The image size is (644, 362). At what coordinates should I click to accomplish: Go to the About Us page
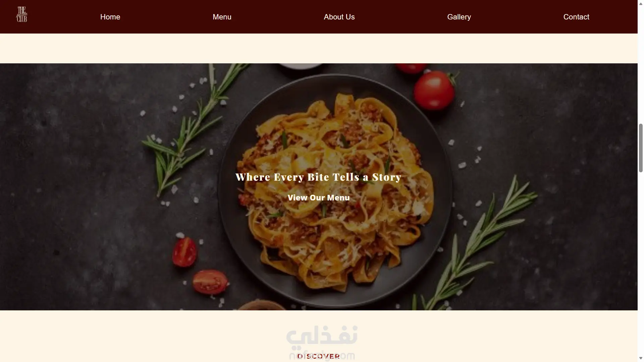[339, 17]
